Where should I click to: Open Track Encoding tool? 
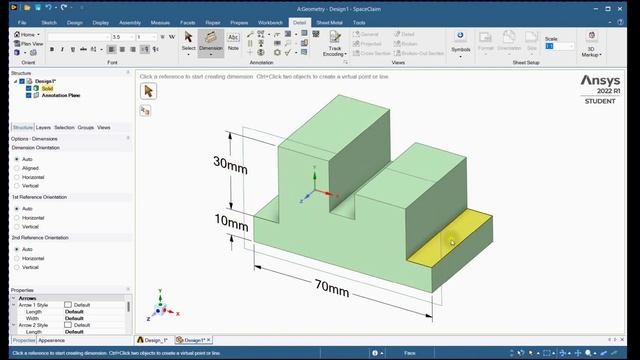[335, 43]
